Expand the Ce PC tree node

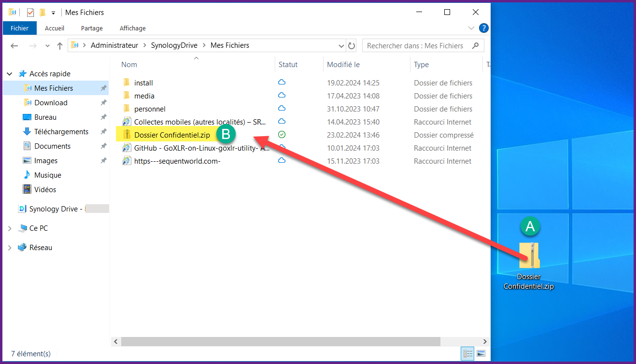tap(10, 228)
